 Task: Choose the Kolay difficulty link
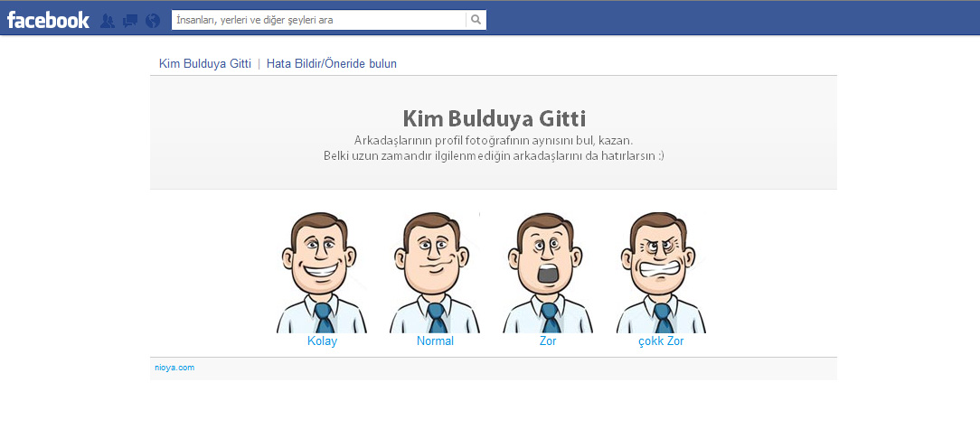point(322,341)
